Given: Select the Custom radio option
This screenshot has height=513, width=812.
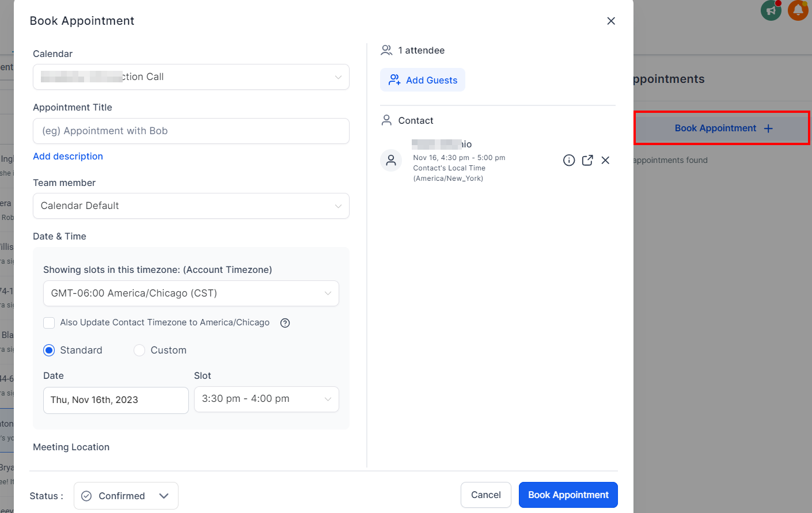Looking at the screenshot, I should 139,351.
